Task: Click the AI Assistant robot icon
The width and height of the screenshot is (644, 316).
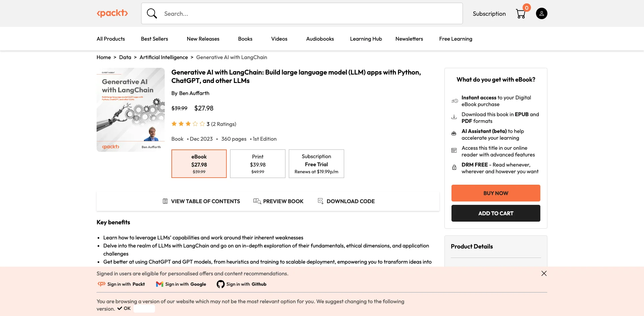Action: (454, 134)
